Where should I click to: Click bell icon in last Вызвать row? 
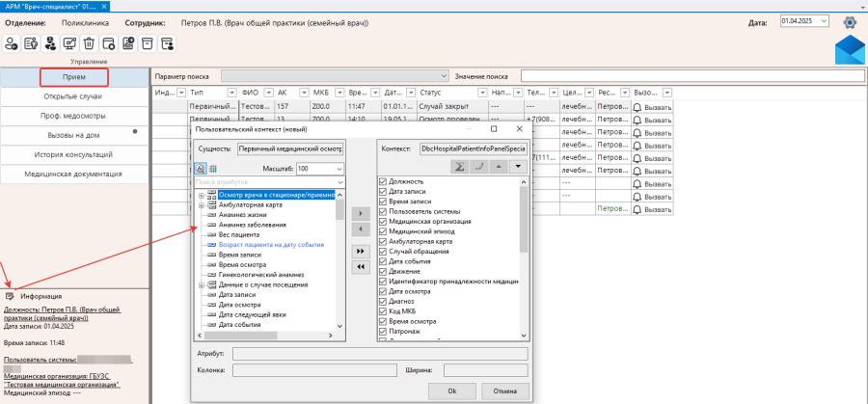click(x=637, y=210)
